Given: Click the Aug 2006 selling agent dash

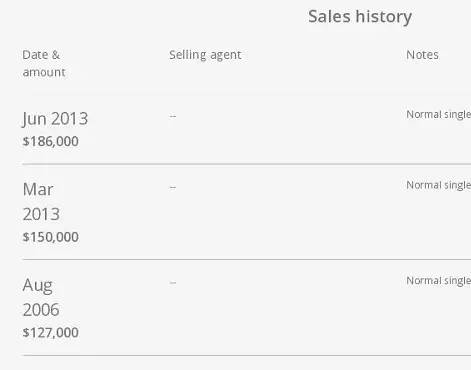Looking at the screenshot, I should (173, 283).
